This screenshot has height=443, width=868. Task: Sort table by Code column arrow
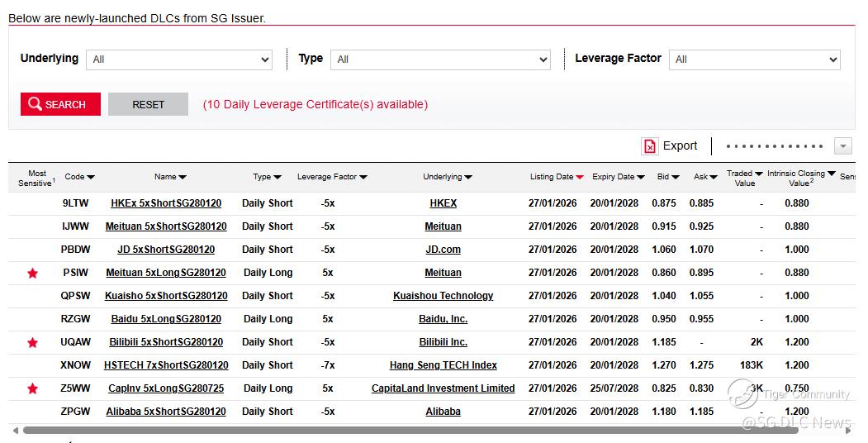(x=91, y=177)
